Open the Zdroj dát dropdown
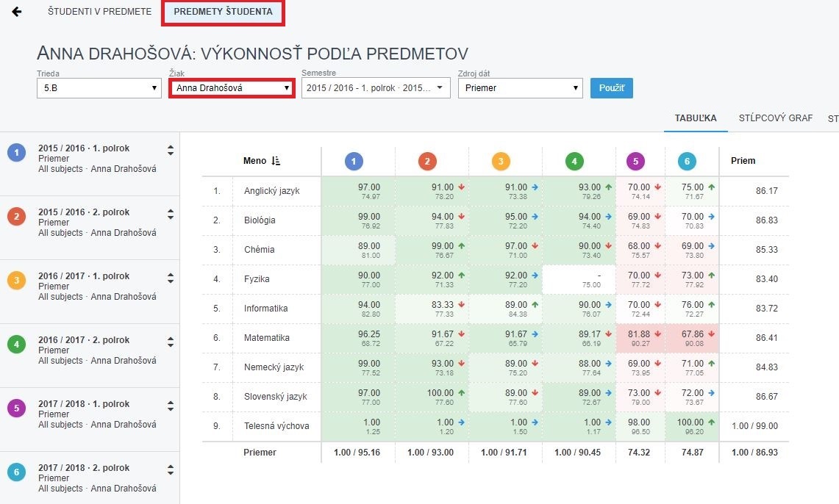 click(x=520, y=88)
